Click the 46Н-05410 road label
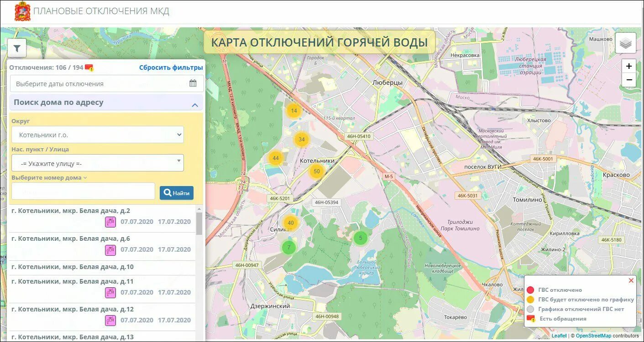 [358, 136]
